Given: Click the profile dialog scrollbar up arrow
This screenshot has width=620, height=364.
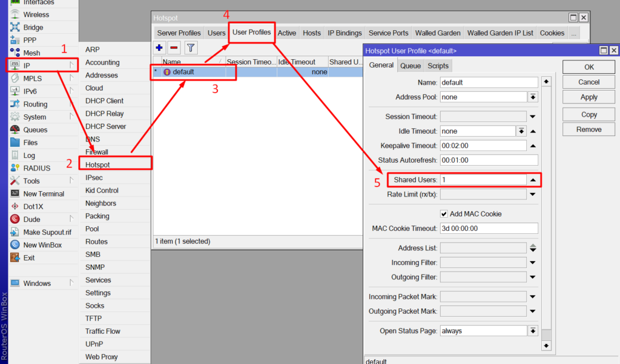Looking at the screenshot, I should tap(546, 82).
